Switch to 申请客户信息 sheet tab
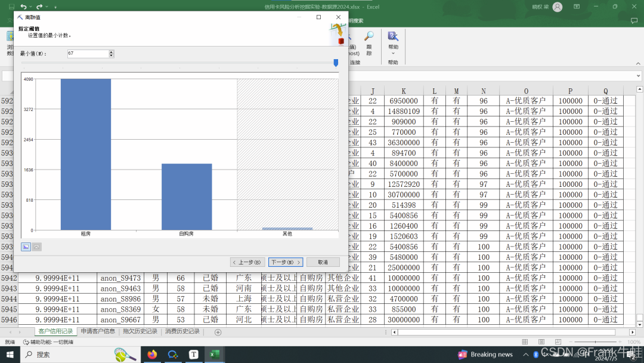644x363 pixels. 98,331
